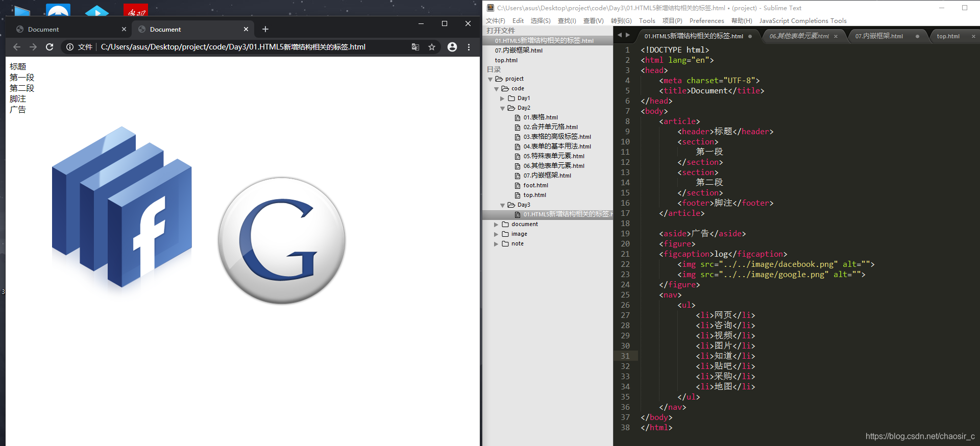The height and width of the screenshot is (446, 980).
Task: Reload the page in Chrome
Action: (50, 47)
